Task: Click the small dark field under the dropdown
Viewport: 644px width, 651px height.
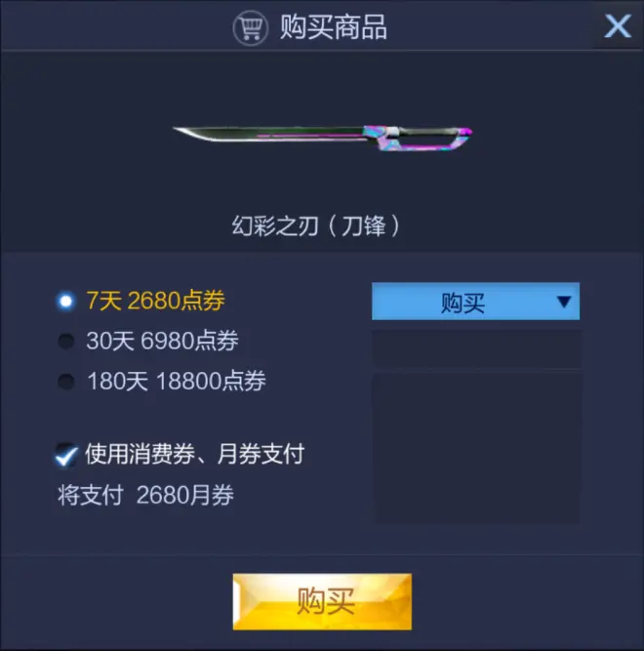Action: (x=476, y=348)
